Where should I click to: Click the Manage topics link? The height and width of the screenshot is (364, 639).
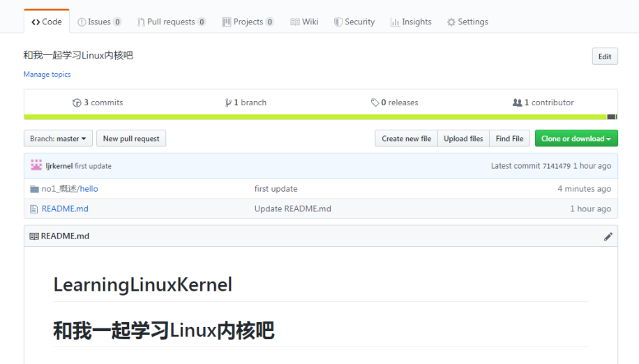tap(47, 74)
